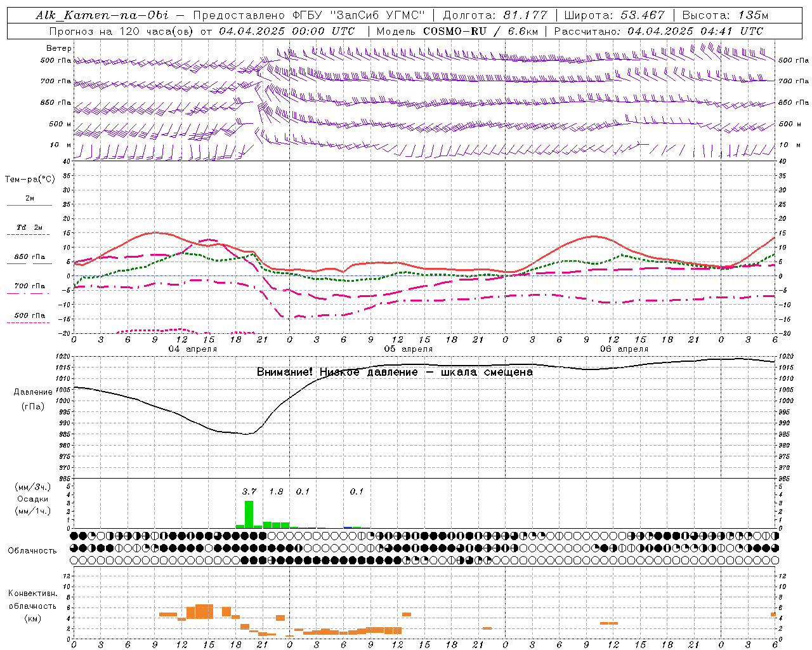Click the computed time "Рассчитано: 04.04.2025 04:41 UTC"
This screenshot has height=650, width=812.
pyautogui.click(x=658, y=31)
